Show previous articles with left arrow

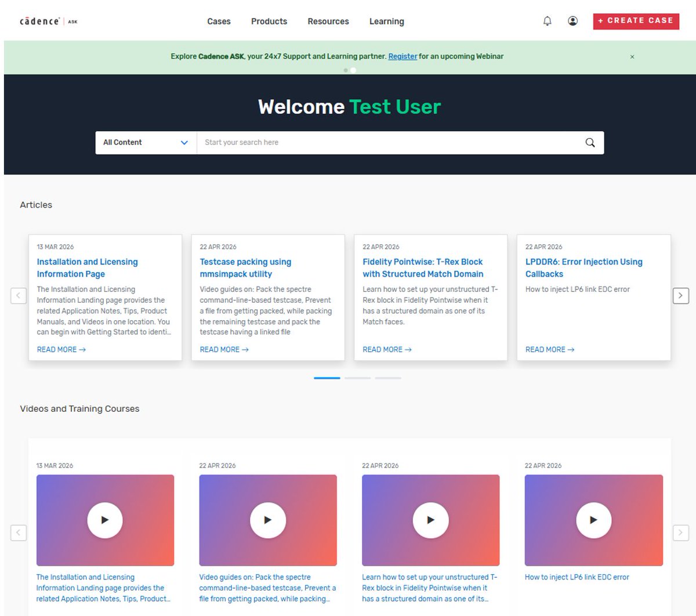pos(19,296)
